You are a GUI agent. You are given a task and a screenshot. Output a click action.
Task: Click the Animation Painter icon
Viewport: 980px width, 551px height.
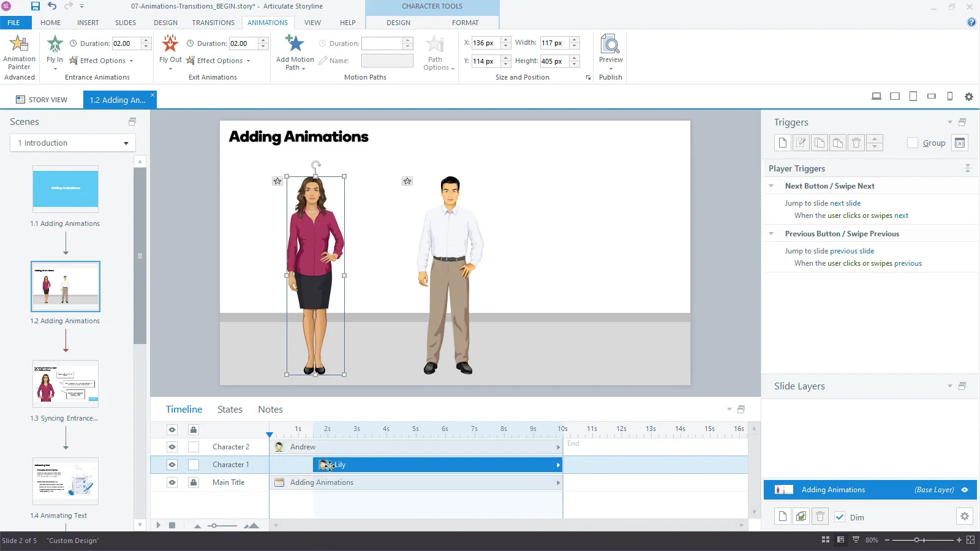point(19,44)
